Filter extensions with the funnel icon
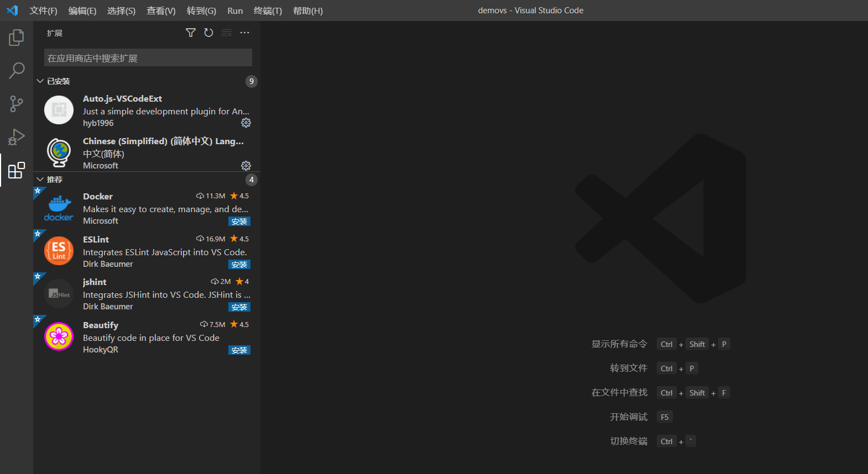The image size is (868, 474). tap(191, 33)
